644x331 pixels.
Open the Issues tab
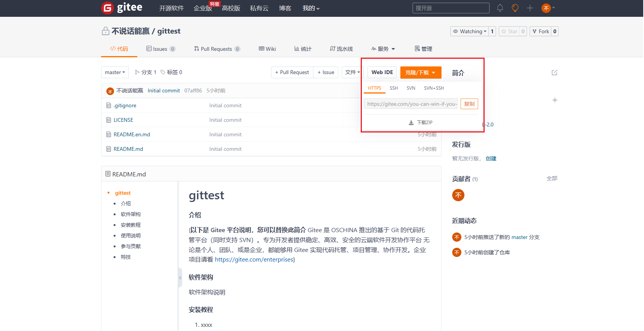tap(161, 49)
